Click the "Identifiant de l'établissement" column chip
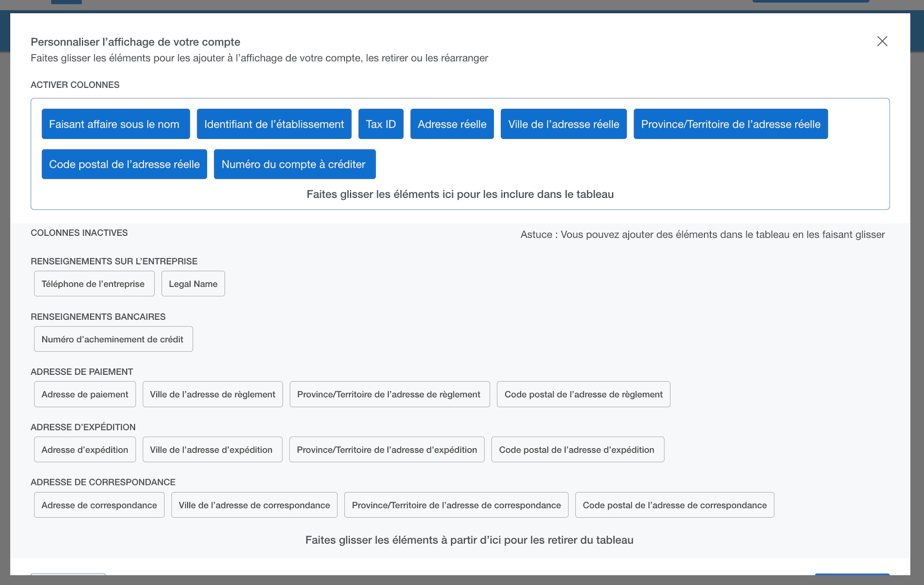This screenshot has height=585, width=924. coord(273,124)
